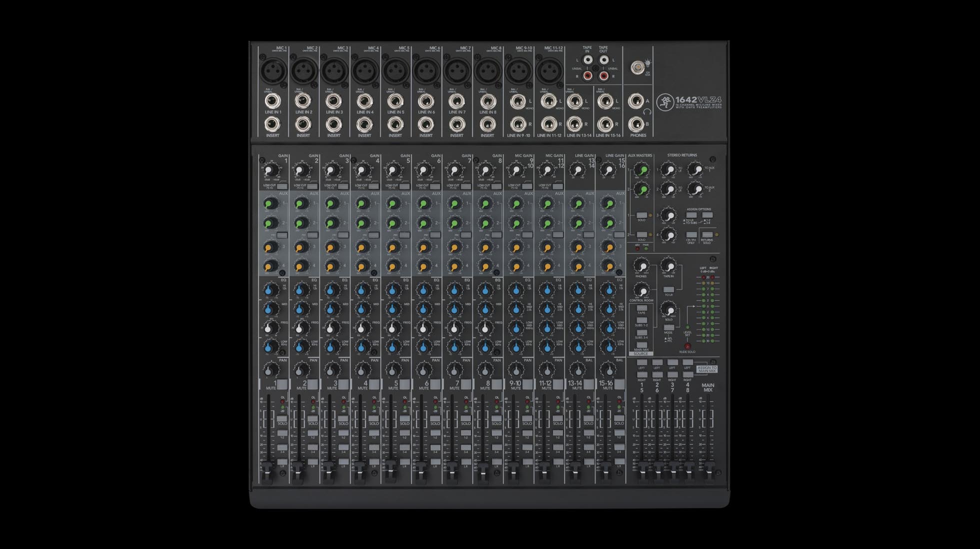Viewport: 980px width, 549px height.
Task: Select the headphone icon between Phones A and B
Action: click(x=646, y=111)
